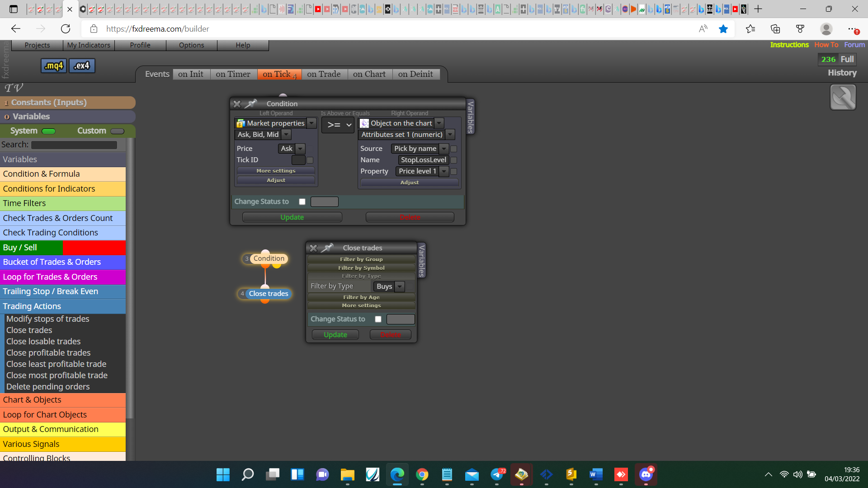This screenshot has height=488, width=868.
Task: Open browser settings and more menu
Action: (x=852, y=29)
